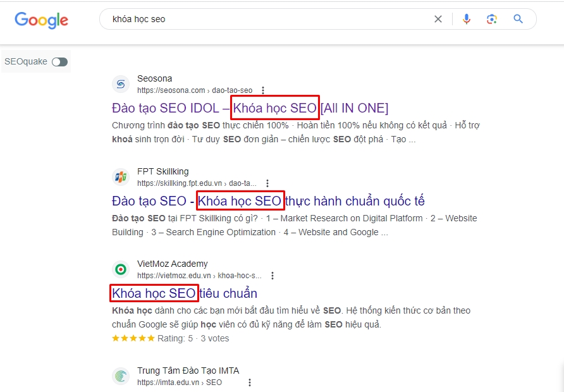Click the VietMoz Academy site favicon

pyautogui.click(x=121, y=269)
